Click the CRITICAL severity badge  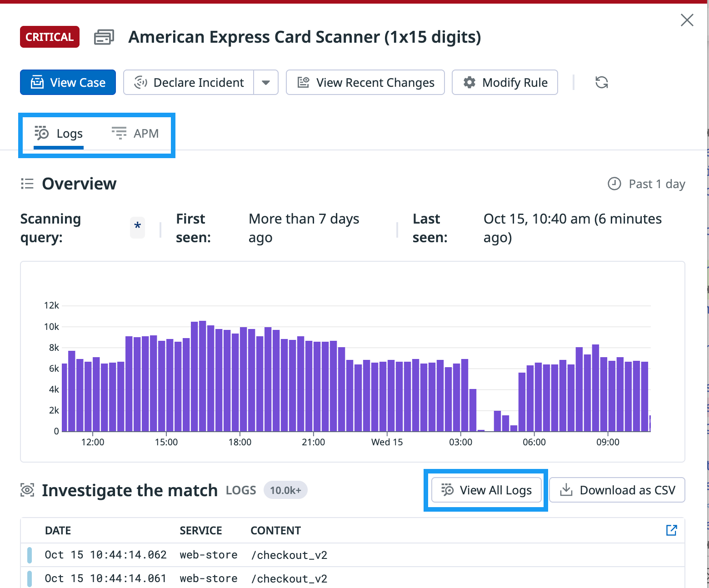click(50, 37)
